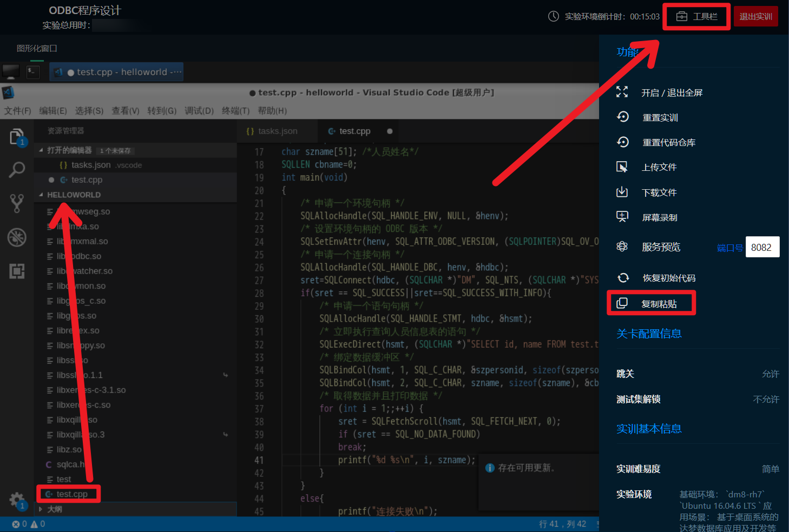Image resolution: width=789 pixels, height=532 pixels.
Task: Click the 图形化窗口 tab label
Action: tap(37, 48)
